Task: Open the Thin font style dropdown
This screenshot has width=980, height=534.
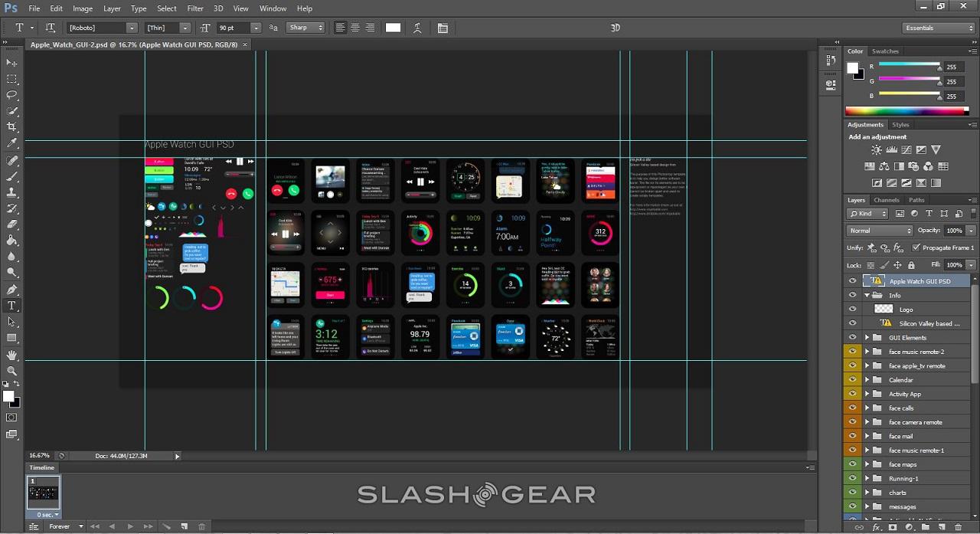Action: [x=185, y=28]
